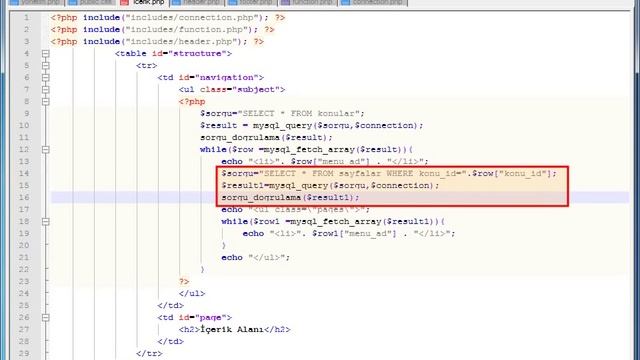This screenshot has width=640, height=360.
Task: Switch to the connection.php tab
Action: 373,2
